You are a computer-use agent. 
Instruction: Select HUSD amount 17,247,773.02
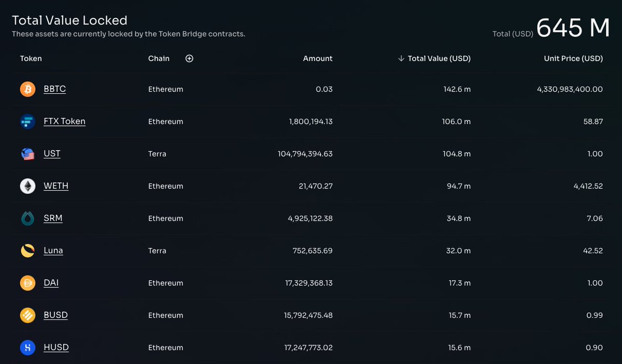[x=309, y=347]
